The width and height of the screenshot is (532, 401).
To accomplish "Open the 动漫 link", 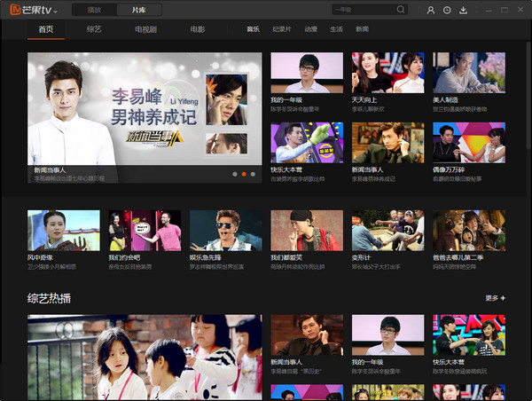I will (310, 29).
